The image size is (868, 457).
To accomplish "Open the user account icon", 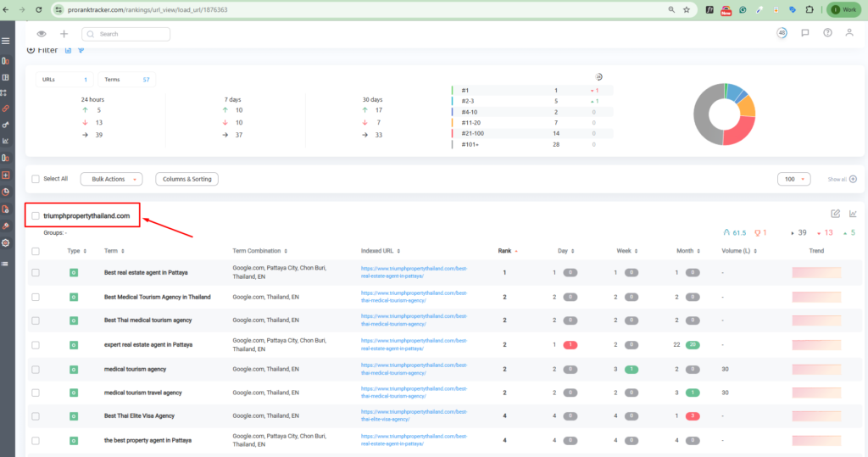I will 849,33.
